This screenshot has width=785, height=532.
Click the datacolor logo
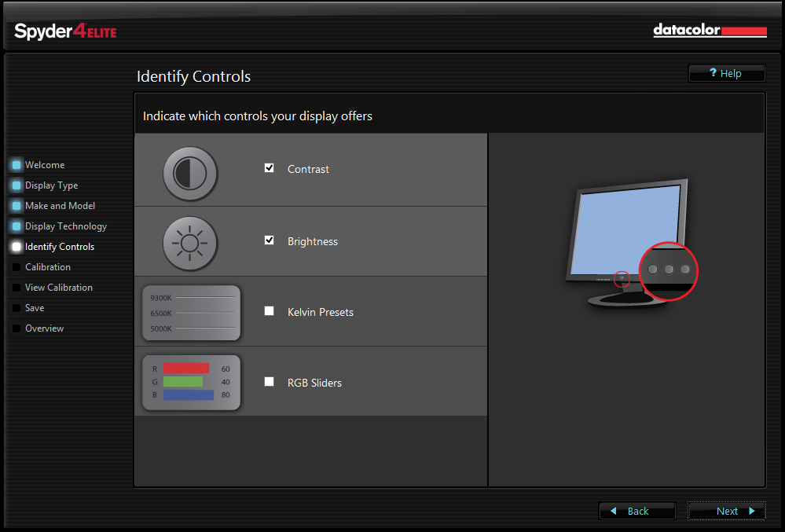[x=709, y=31]
